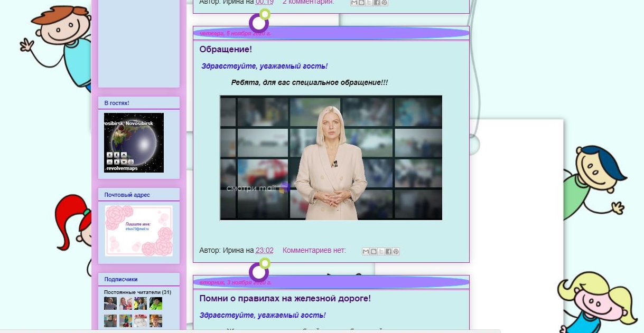Open the follower avatar in green jacket
The image size is (644, 333).
point(155,303)
